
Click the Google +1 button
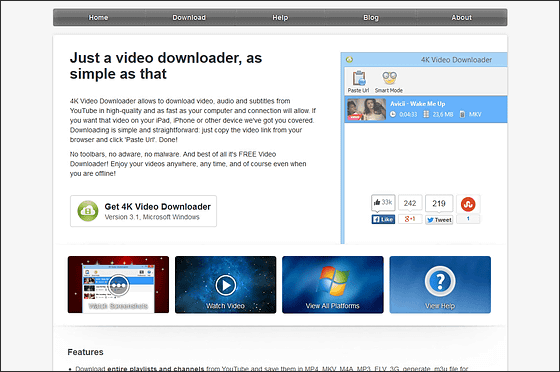pyautogui.click(x=410, y=219)
